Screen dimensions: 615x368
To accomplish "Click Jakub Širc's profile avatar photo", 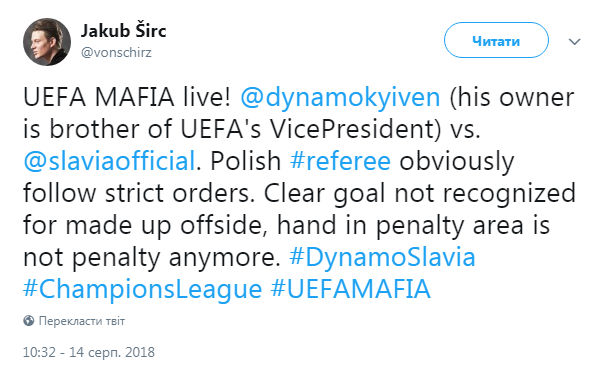I will point(47,42).
